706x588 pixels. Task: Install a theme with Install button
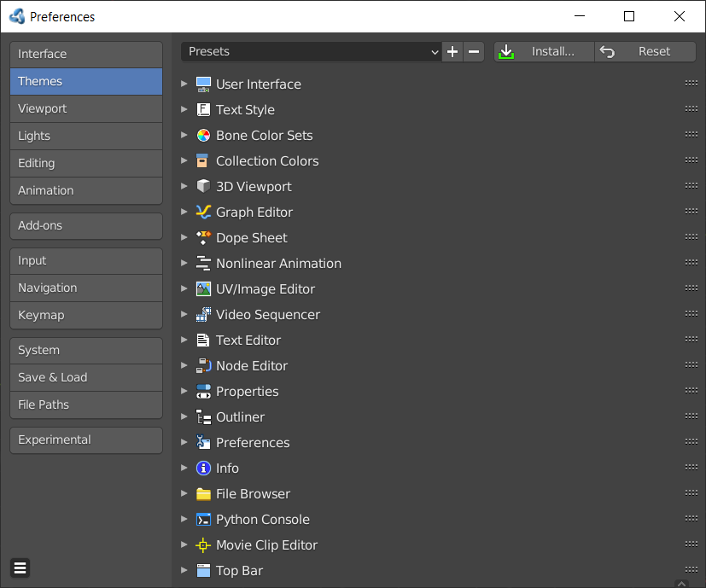(x=544, y=52)
